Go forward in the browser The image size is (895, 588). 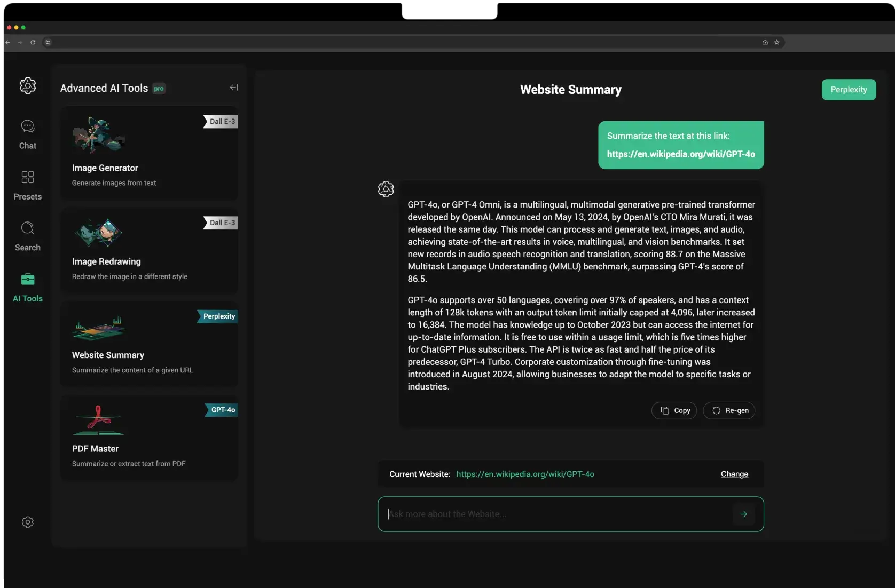pos(20,42)
